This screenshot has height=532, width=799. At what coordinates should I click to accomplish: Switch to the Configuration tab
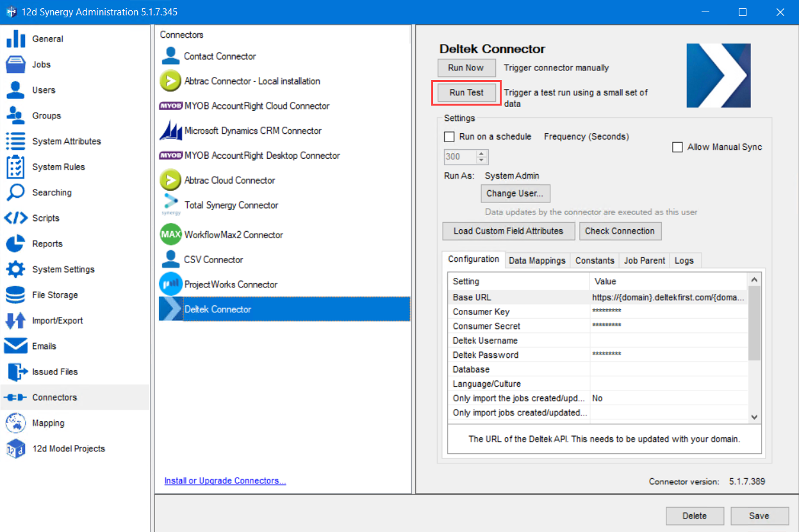pyautogui.click(x=474, y=259)
